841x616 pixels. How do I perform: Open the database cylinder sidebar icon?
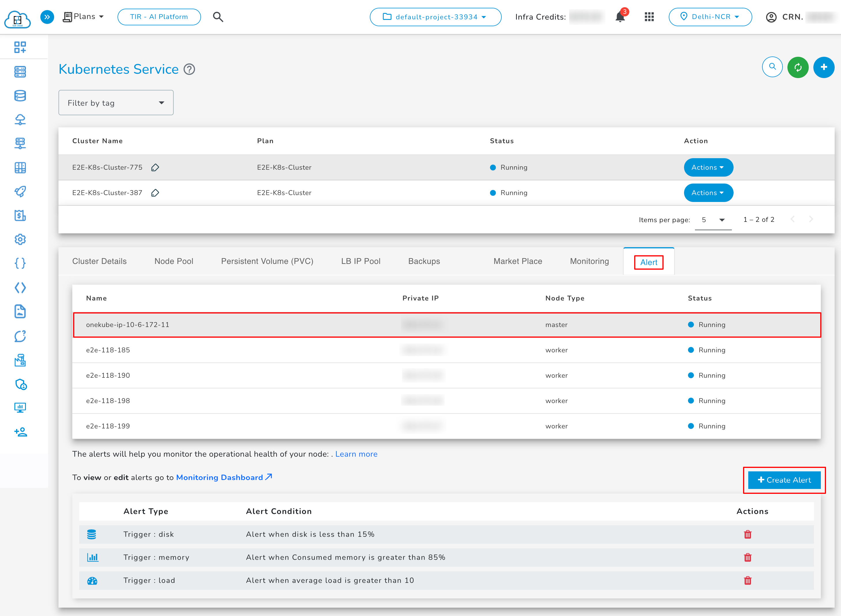pyautogui.click(x=20, y=96)
